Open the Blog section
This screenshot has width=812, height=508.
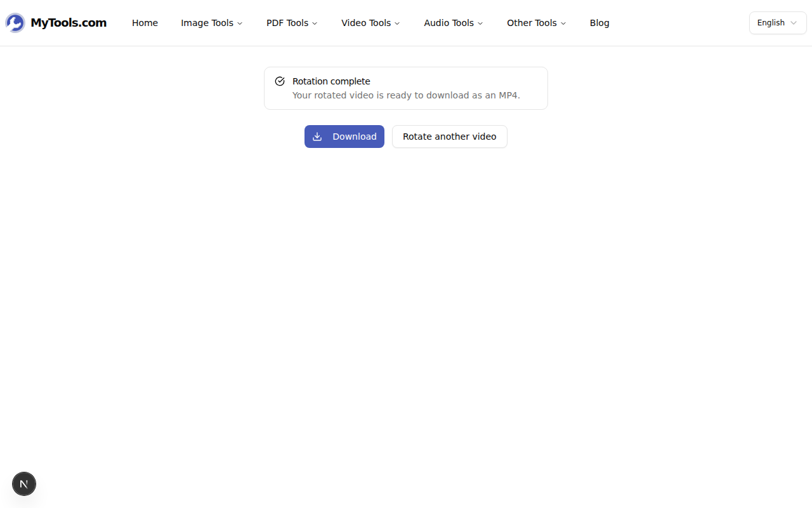(x=599, y=23)
